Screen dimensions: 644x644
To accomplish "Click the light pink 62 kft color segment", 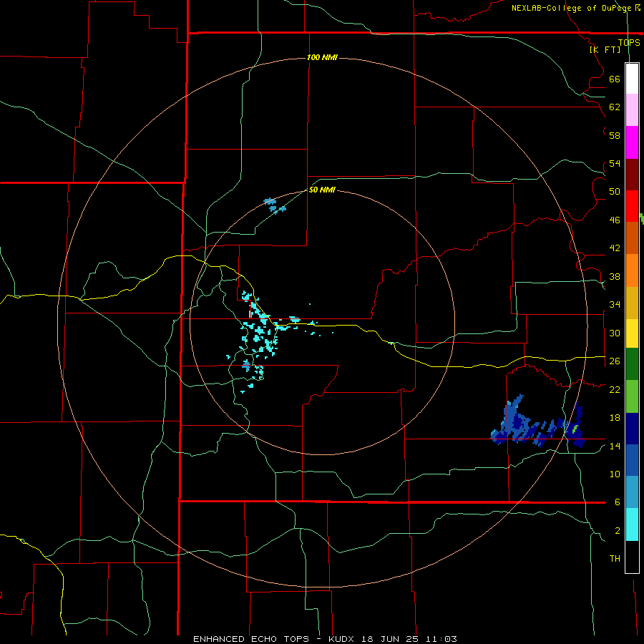I will 632,110.
